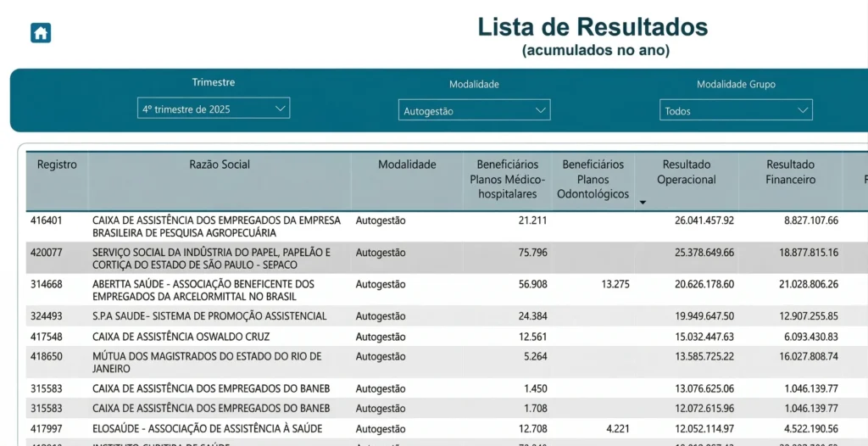Expand the Modalidade filter showing Autogestão
868x446 pixels.
(x=474, y=110)
